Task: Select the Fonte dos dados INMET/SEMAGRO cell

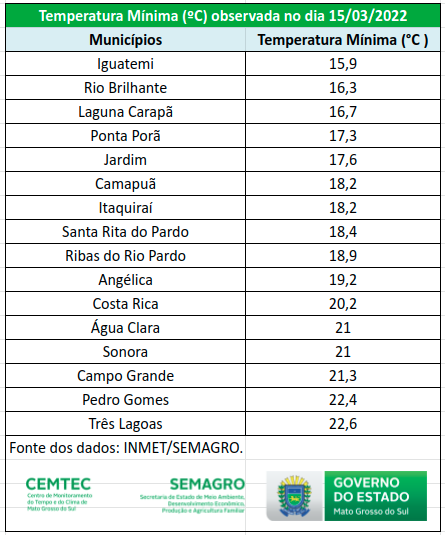Action: click(x=126, y=448)
